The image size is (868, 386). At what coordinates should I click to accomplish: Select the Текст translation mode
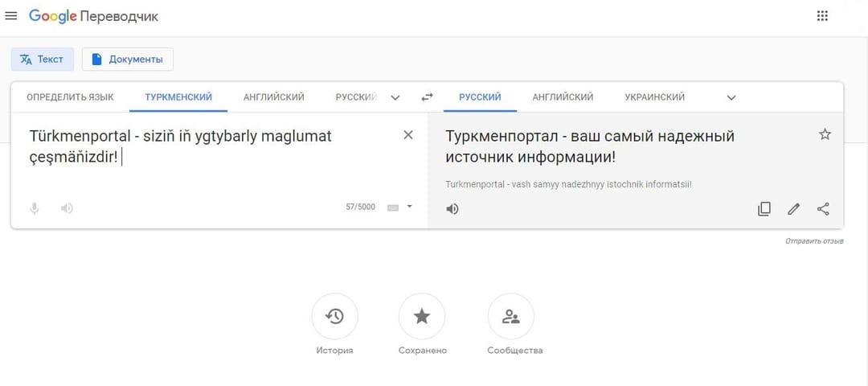pyautogui.click(x=43, y=60)
